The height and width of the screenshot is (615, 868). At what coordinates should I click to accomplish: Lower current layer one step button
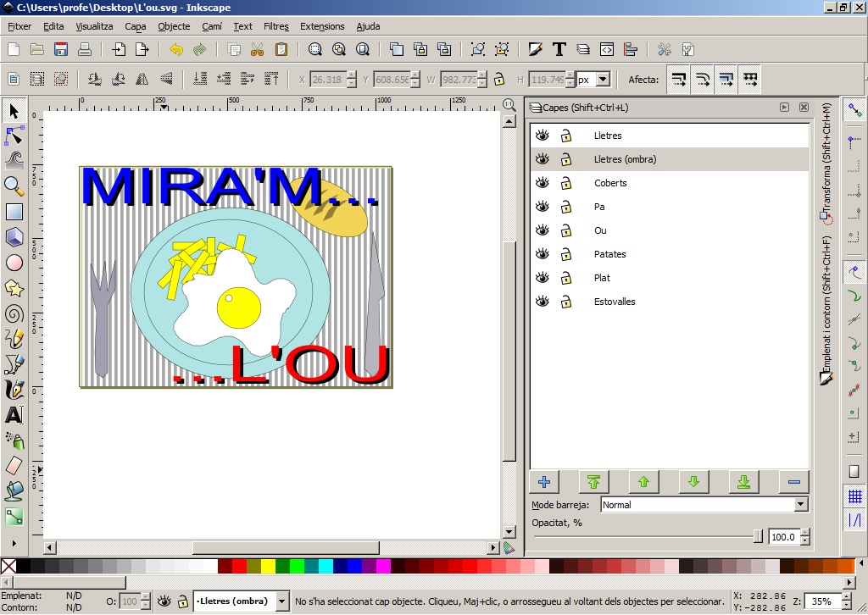693,482
